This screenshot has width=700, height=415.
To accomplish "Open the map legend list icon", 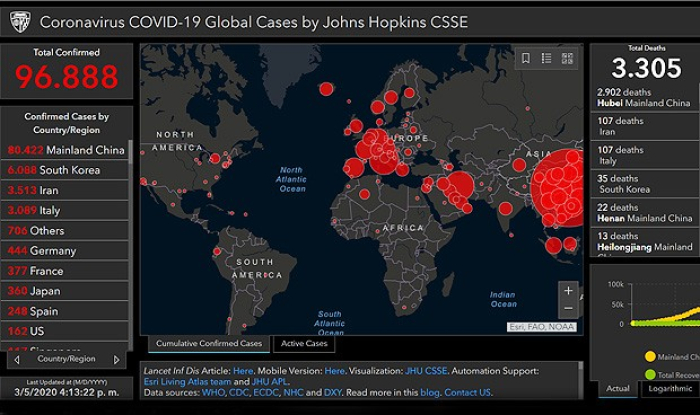I will coord(546,58).
